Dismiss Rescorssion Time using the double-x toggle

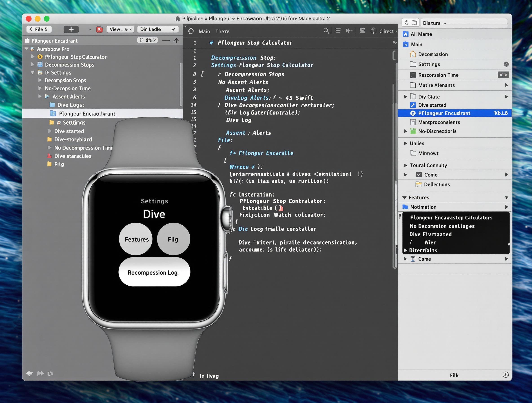pyautogui.click(x=504, y=75)
